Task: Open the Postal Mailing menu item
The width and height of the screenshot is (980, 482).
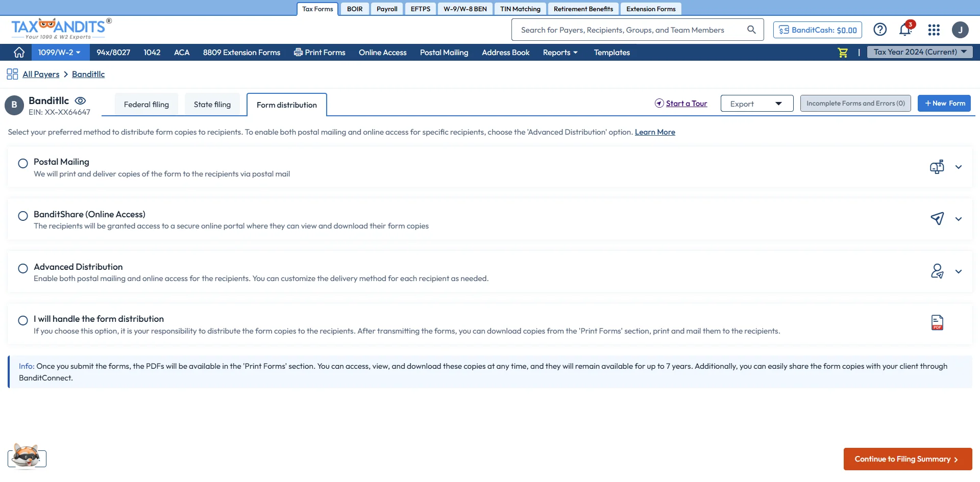Action: [x=444, y=53]
